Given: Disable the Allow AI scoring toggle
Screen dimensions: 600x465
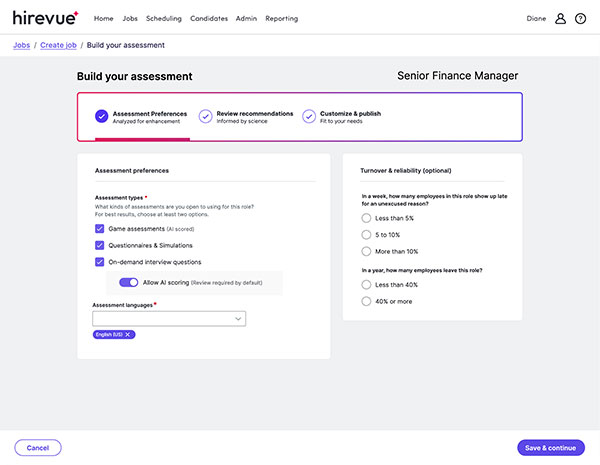Looking at the screenshot, I should 128,283.
